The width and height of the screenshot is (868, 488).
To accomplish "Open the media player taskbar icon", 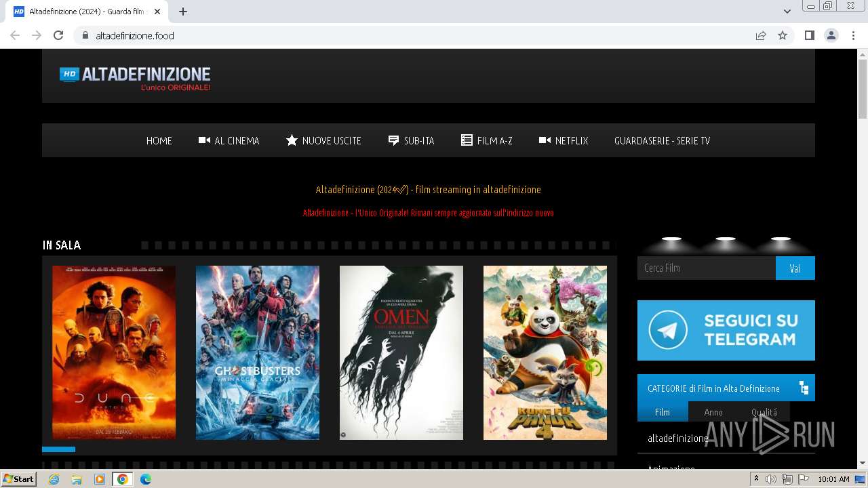I will coord(100,479).
